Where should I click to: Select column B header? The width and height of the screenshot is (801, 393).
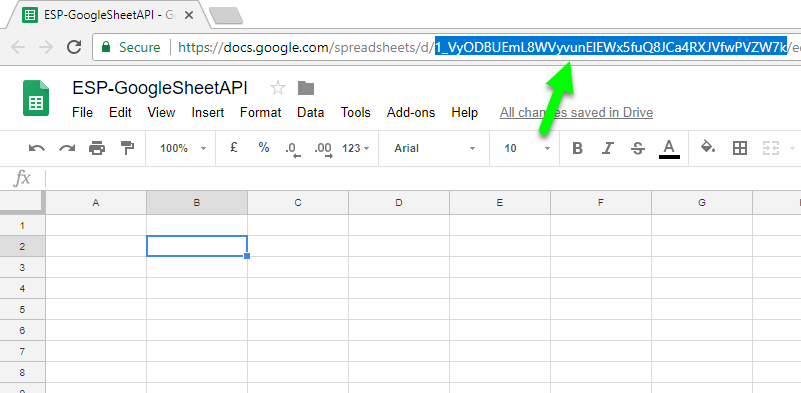(197, 203)
